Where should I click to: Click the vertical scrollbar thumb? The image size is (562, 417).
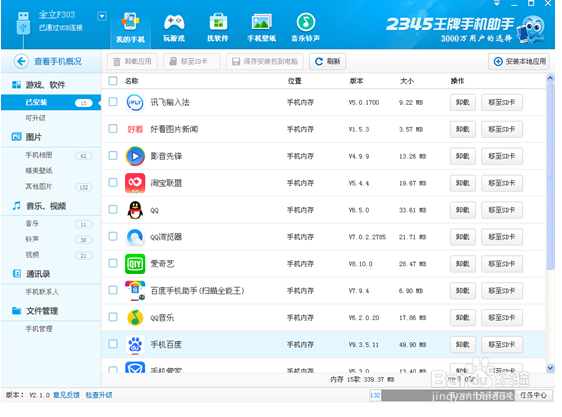pyautogui.click(x=551, y=176)
